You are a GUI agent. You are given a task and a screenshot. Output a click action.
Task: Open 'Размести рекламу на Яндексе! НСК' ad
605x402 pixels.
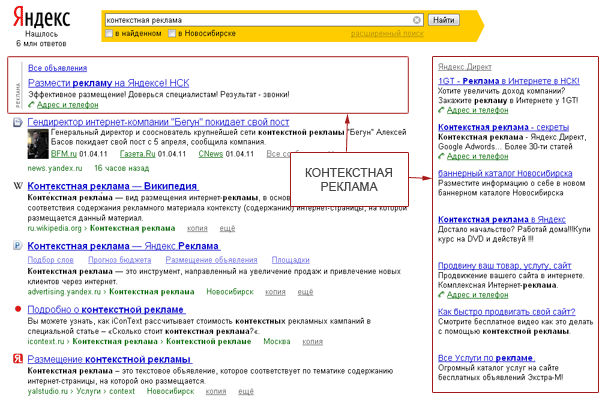[x=108, y=83]
